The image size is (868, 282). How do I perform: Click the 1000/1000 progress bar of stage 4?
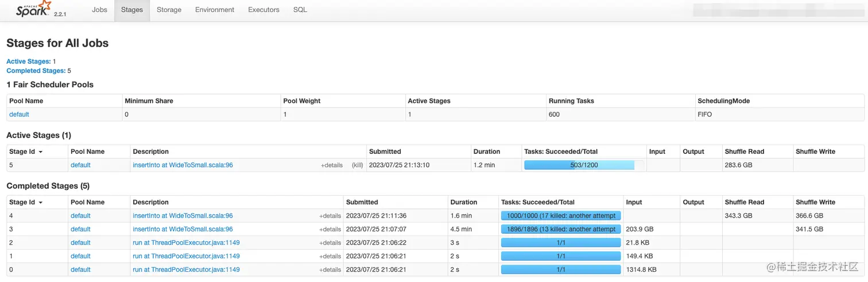pos(561,216)
